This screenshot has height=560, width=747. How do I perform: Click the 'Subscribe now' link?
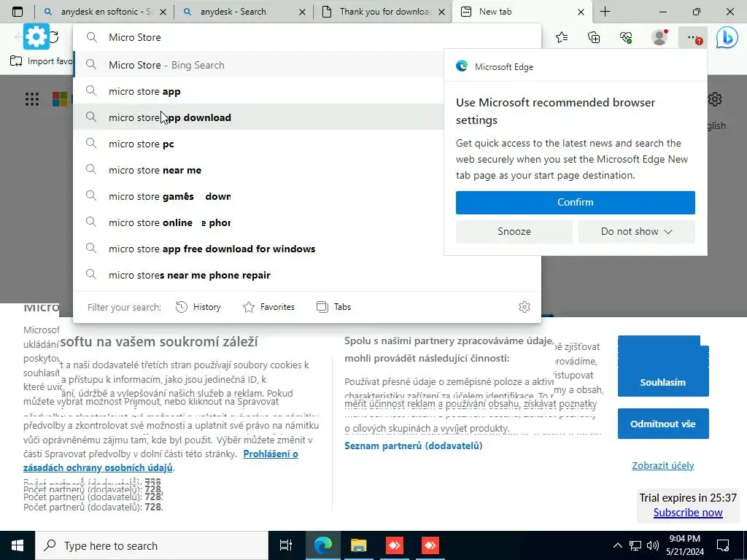tap(688, 513)
